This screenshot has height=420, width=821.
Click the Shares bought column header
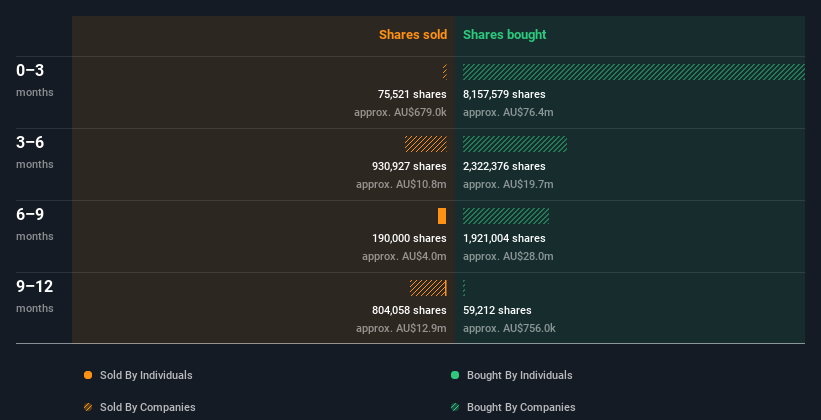point(505,35)
